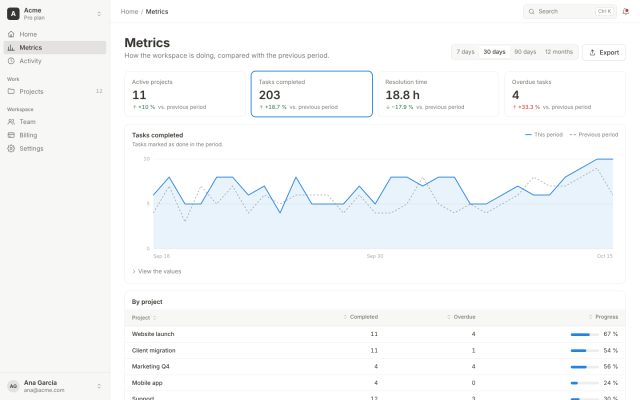This screenshot has width=640, height=400.
Task: Click the Mobile app project row name
Action: (x=147, y=383)
